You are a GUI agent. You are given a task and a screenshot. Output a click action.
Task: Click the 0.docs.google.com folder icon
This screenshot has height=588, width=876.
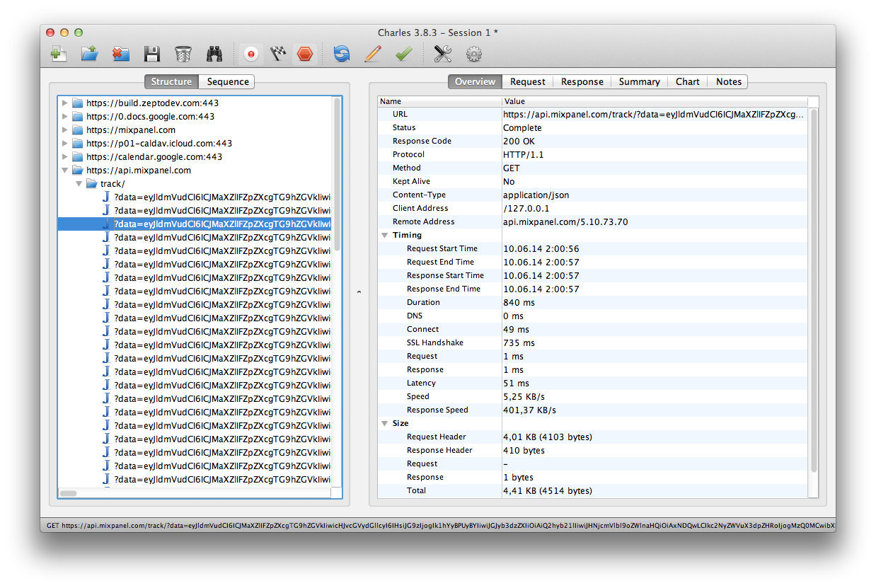[78, 117]
